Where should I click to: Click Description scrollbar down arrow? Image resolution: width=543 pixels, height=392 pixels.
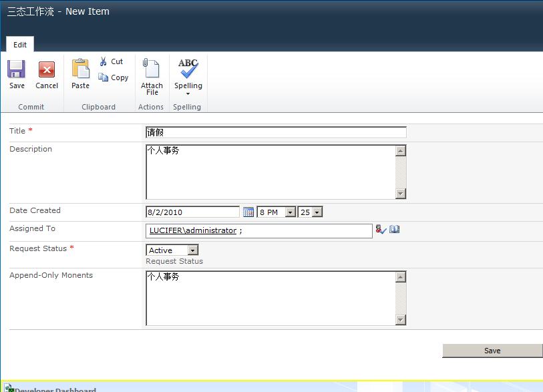[x=401, y=193]
